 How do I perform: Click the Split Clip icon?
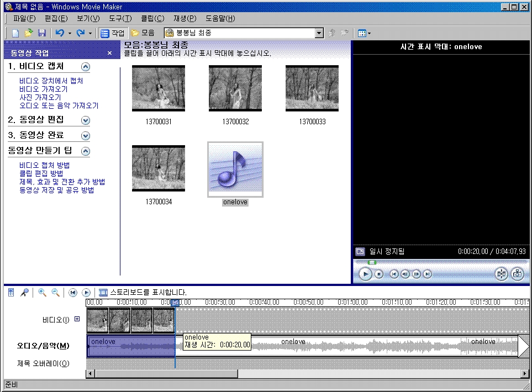pyautogui.click(x=502, y=274)
